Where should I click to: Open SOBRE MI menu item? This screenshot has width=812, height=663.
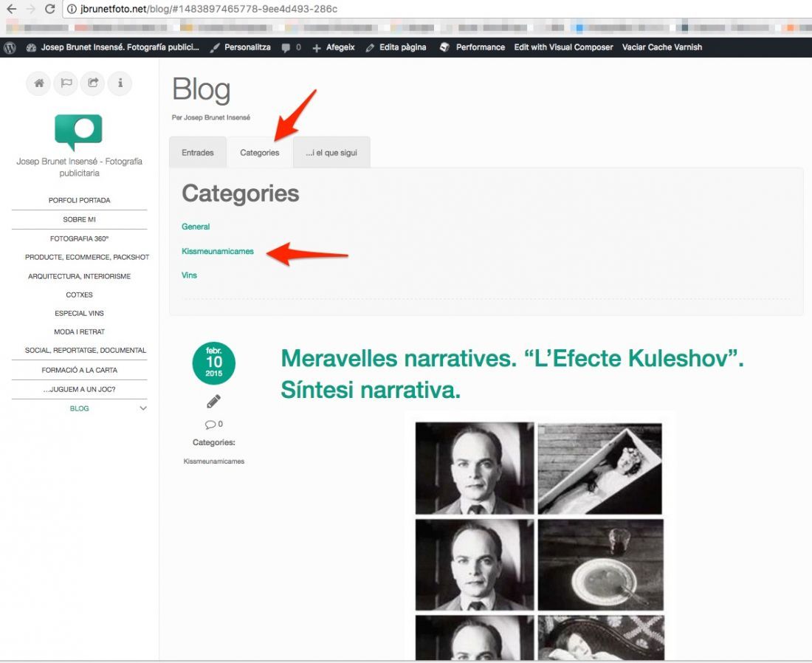[79, 219]
